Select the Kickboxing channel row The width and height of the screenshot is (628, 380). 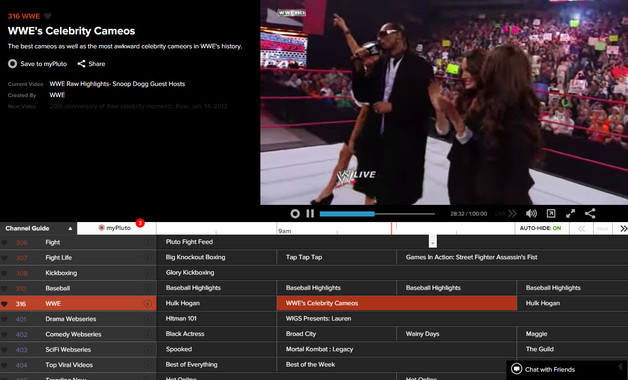[78, 273]
